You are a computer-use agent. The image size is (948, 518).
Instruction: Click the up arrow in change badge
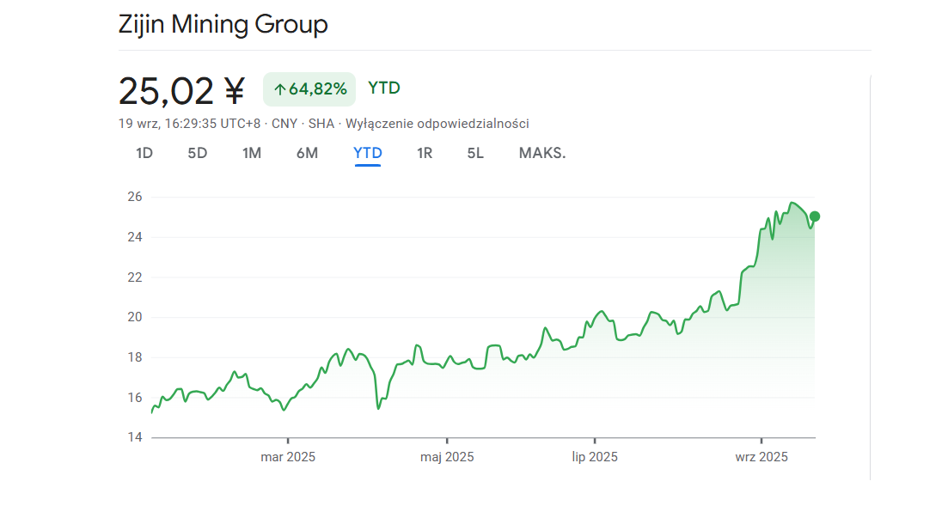tap(279, 89)
